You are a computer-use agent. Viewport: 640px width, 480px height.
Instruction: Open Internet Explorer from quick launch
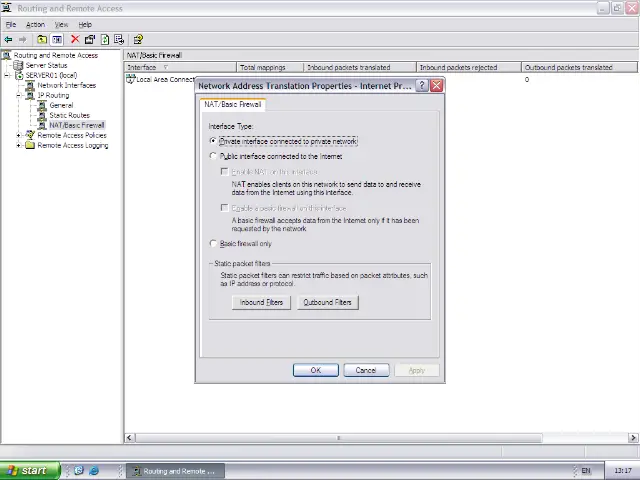click(94, 471)
